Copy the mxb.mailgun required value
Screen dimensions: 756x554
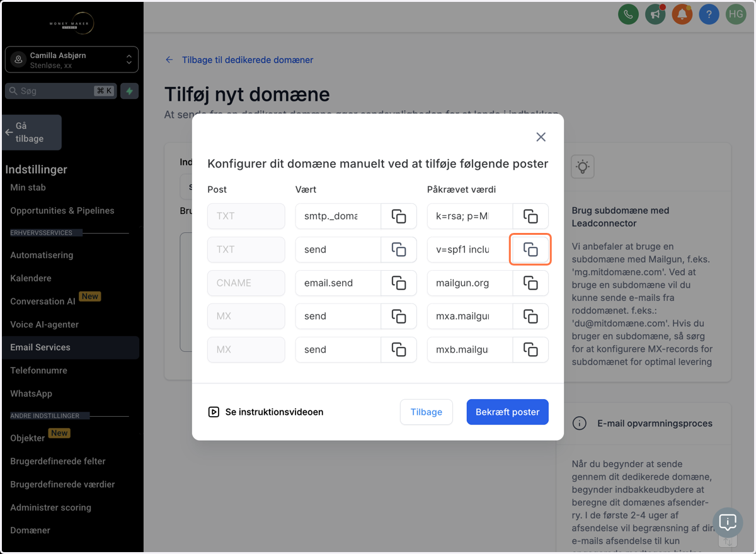click(x=530, y=349)
